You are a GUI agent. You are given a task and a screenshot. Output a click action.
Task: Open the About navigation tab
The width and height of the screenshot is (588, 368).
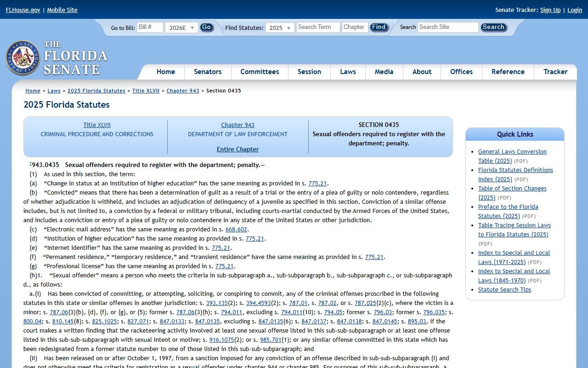pos(422,72)
